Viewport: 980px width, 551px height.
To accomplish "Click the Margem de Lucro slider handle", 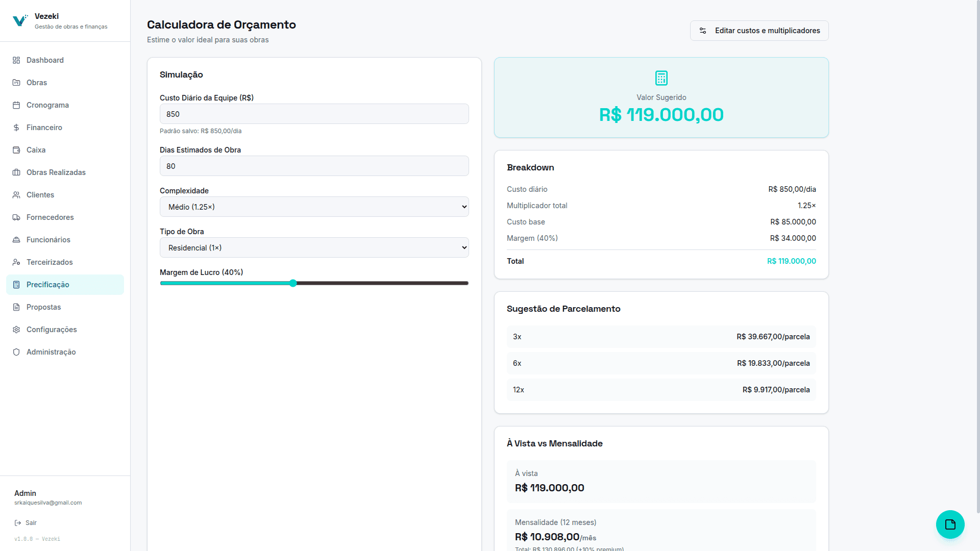I will tap(293, 283).
